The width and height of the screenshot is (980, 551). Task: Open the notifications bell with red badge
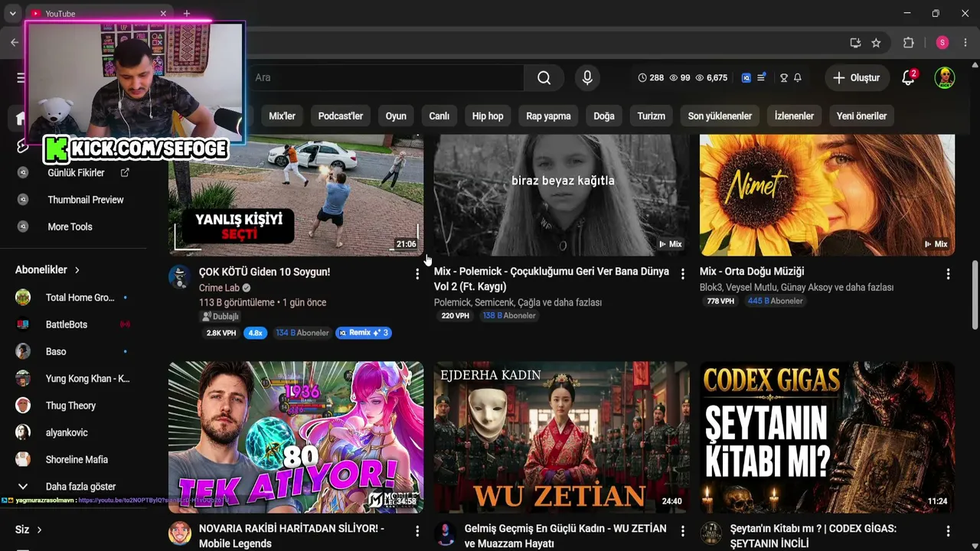tap(908, 77)
